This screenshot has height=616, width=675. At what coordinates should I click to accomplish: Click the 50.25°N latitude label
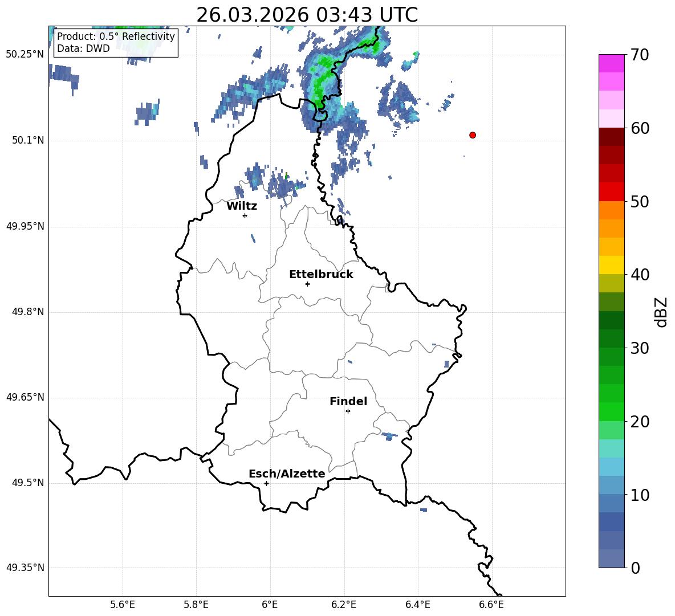pyautogui.click(x=25, y=55)
